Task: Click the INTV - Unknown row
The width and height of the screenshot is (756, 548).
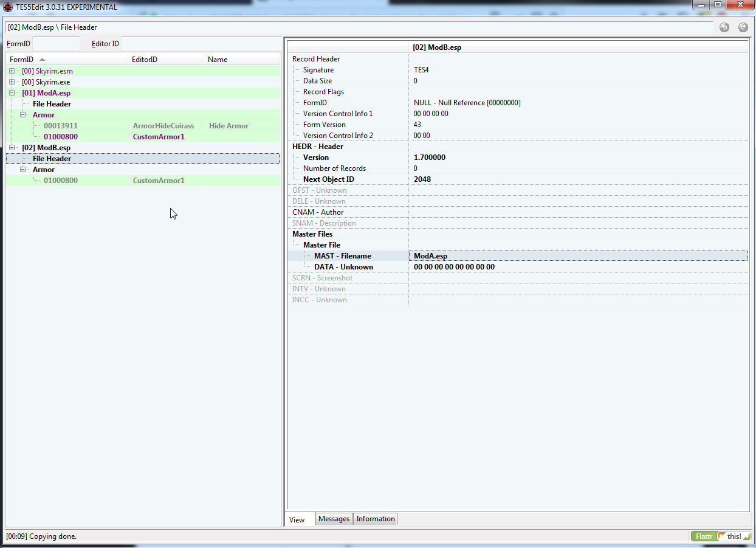Action: pos(518,289)
